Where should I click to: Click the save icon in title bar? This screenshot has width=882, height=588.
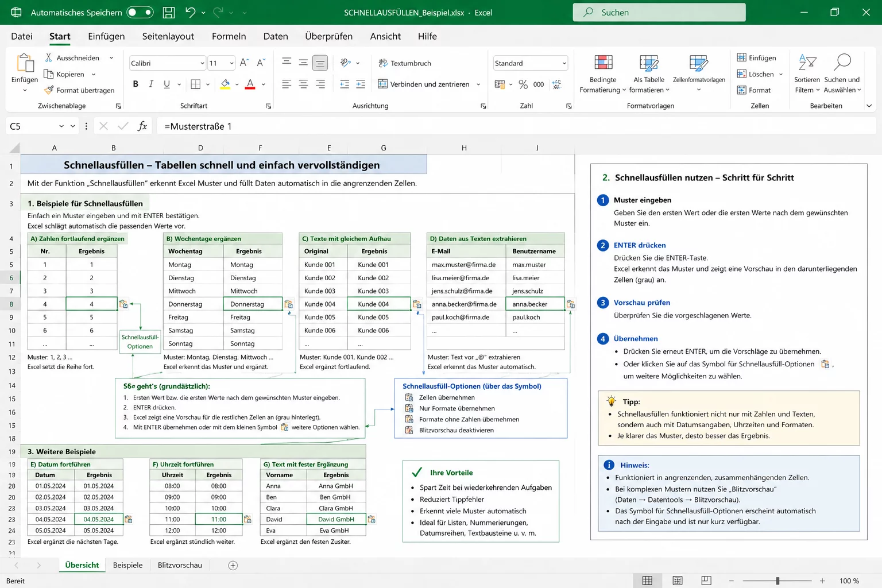[169, 12]
